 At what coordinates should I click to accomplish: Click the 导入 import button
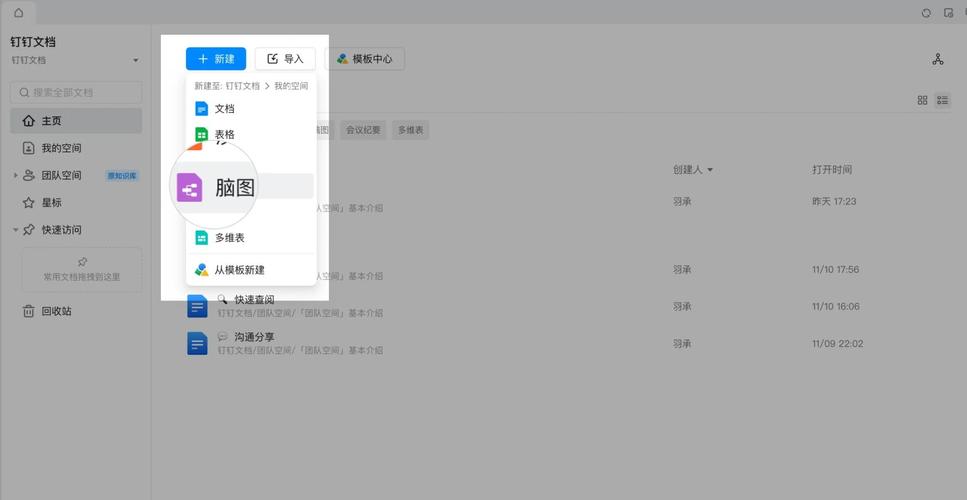(285, 59)
